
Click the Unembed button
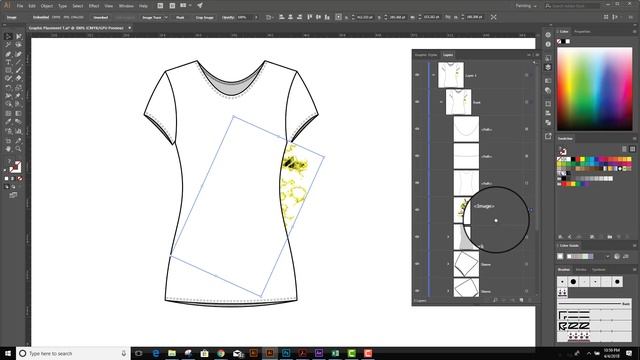coord(100,18)
